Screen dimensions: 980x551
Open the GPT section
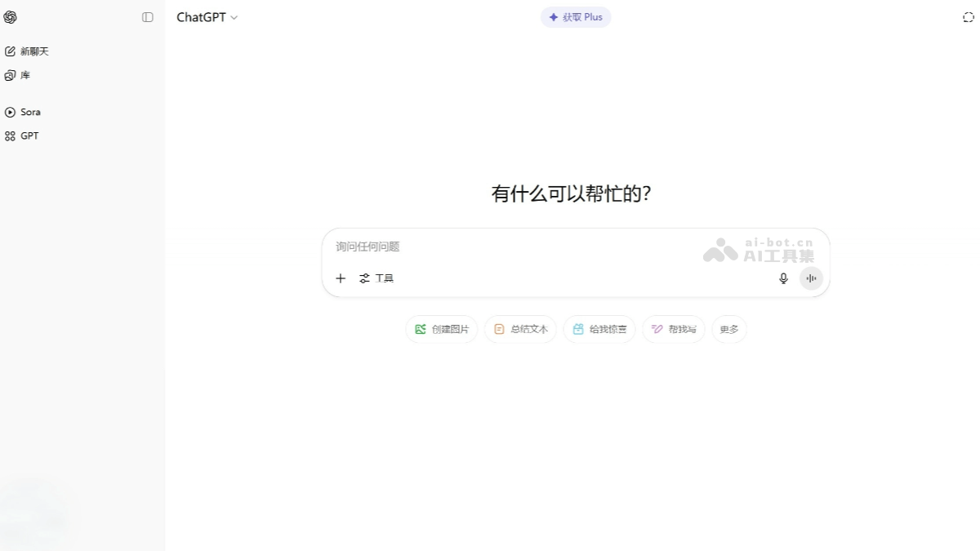pos(29,136)
